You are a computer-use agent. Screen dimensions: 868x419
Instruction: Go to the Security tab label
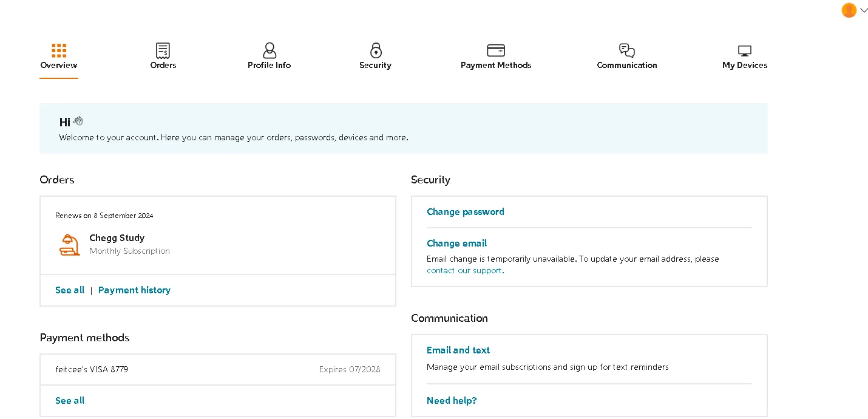pos(375,65)
